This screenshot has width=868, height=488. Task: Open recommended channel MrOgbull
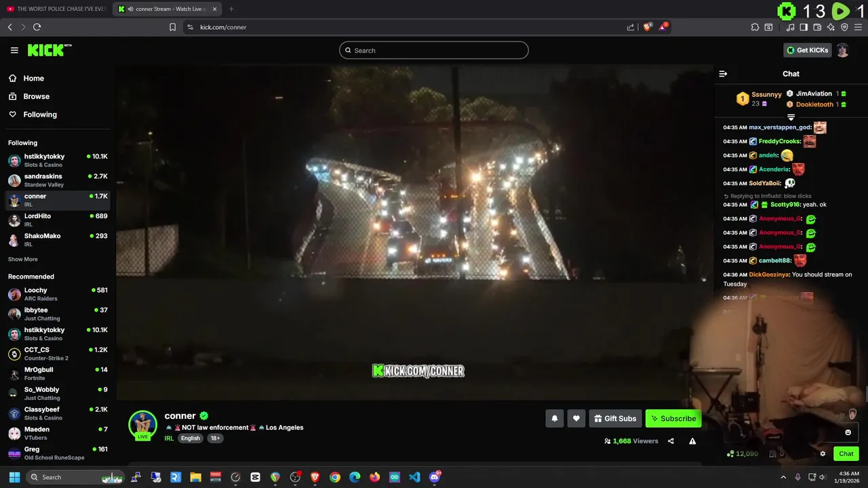(x=58, y=373)
